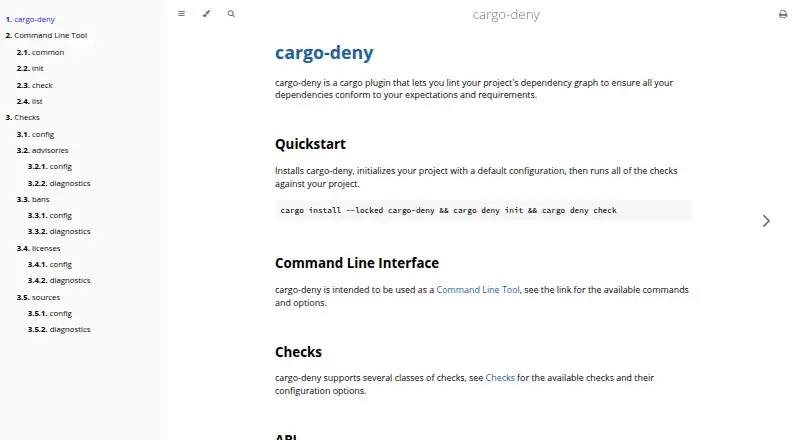Click the Quickstart section heading

pyautogui.click(x=310, y=144)
